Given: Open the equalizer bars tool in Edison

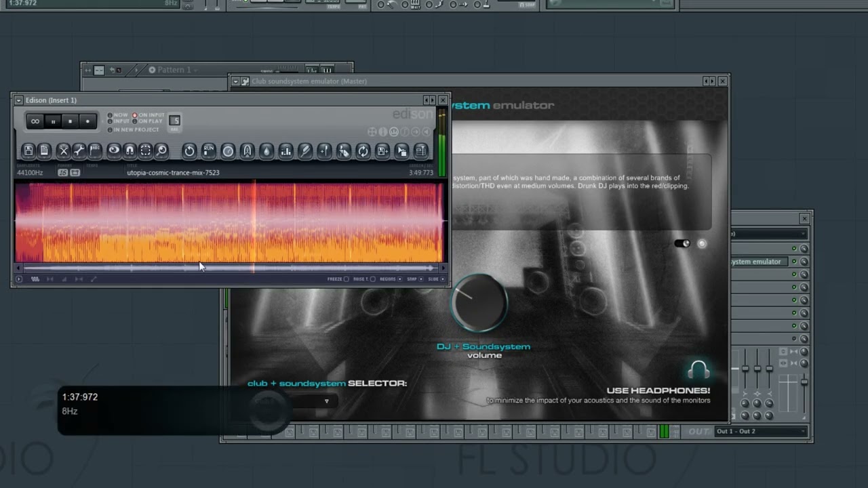Looking at the screenshot, I should [x=285, y=150].
